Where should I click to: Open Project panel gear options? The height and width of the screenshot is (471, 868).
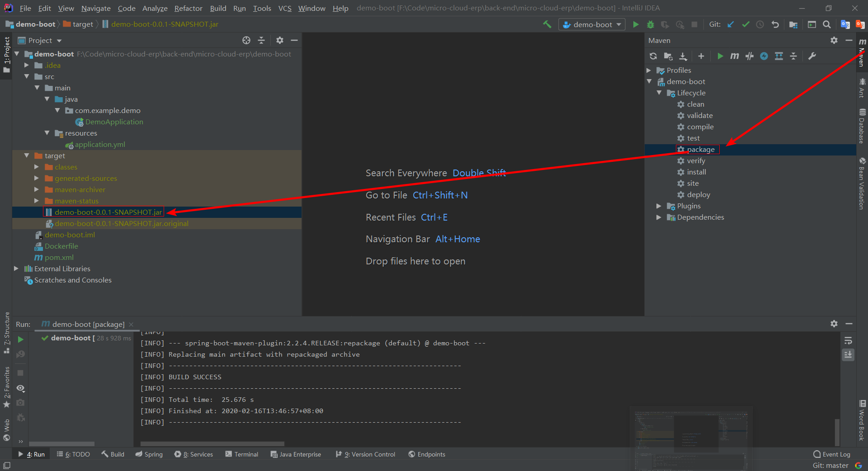(280, 40)
